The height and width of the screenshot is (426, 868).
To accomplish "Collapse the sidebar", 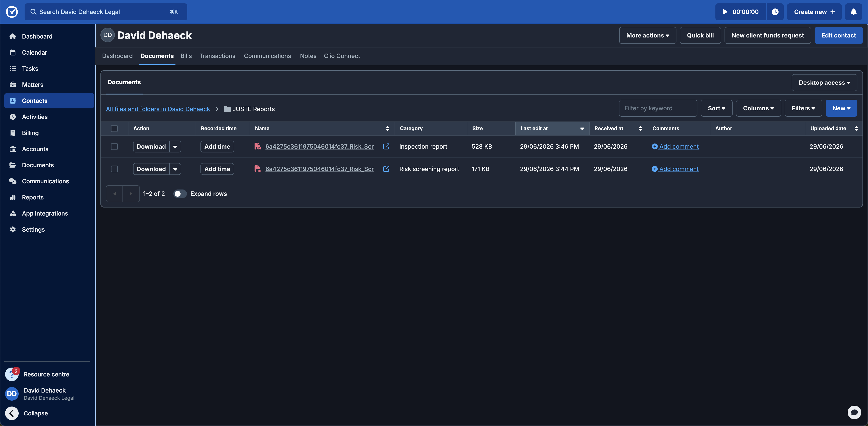I will pyautogui.click(x=35, y=413).
